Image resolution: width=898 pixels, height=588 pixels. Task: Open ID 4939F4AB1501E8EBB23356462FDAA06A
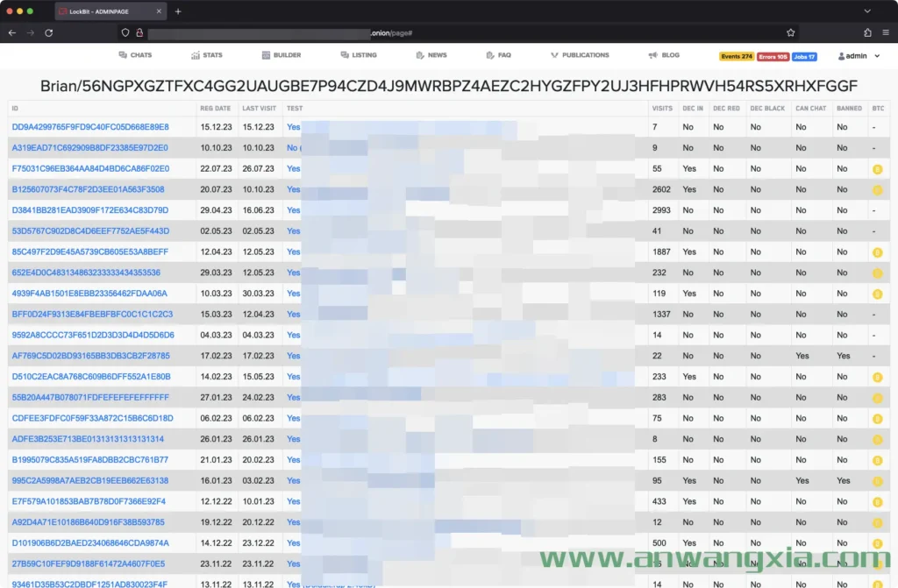pyautogui.click(x=89, y=294)
